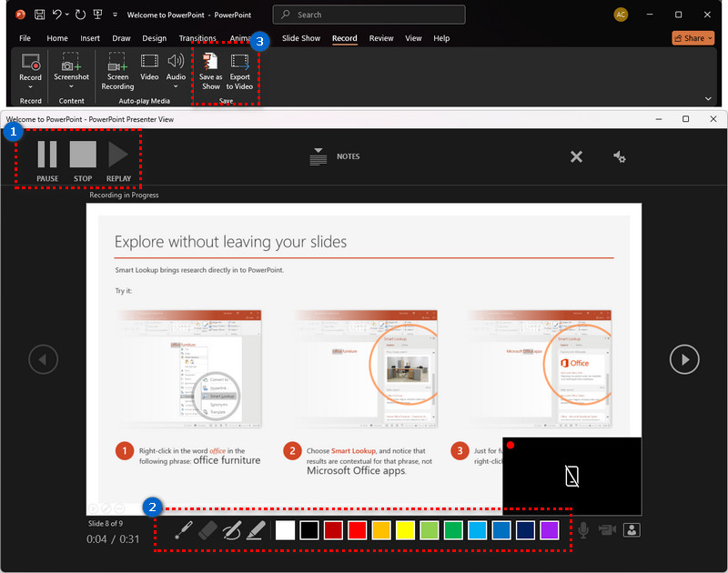Click the Smart Lookup screenshot with office photo

click(x=366, y=369)
